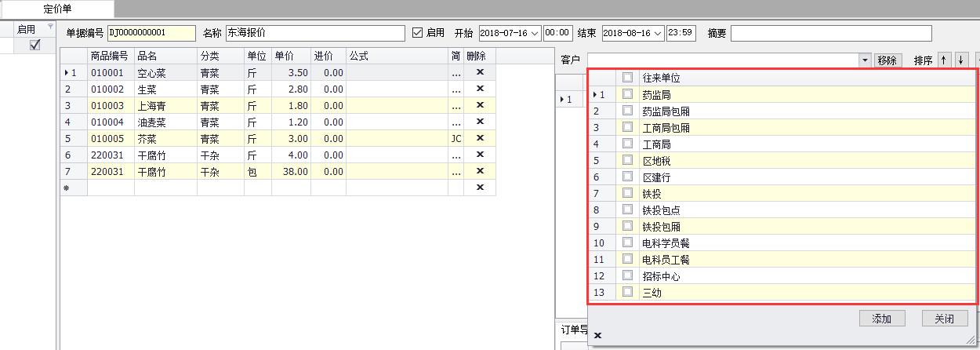
Task: Select the 药监局包厢 row text
Action: (x=666, y=111)
